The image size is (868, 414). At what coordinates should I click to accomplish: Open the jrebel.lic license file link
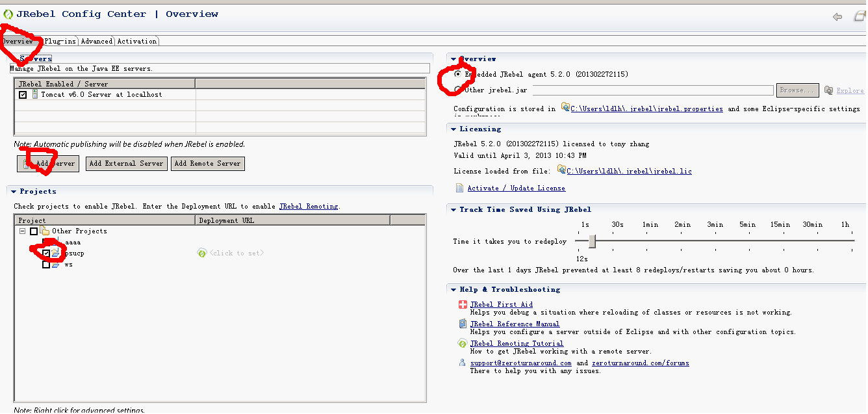tap(630, 171)
